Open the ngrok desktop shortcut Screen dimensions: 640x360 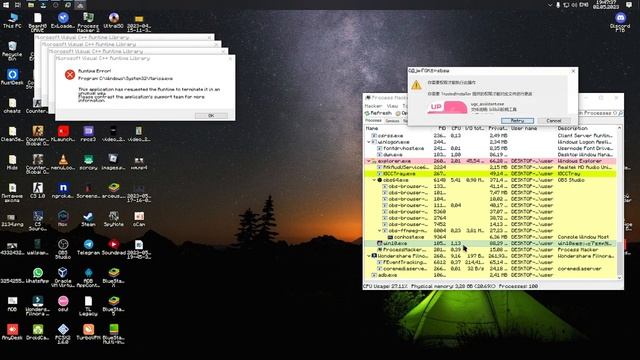pos(63,190)
